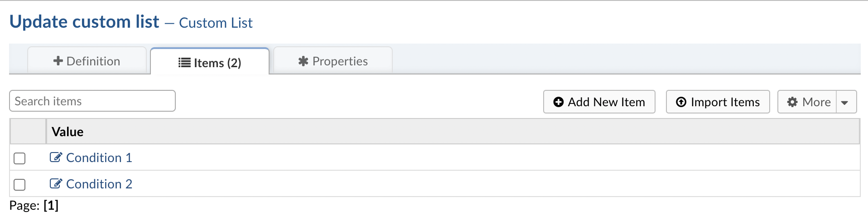Image resolution: width=868 pixels, height=217 pixels.
Task: Click the edit pencil icon for Condition 1
Action: pyautogui.click(x=56, y=158)
